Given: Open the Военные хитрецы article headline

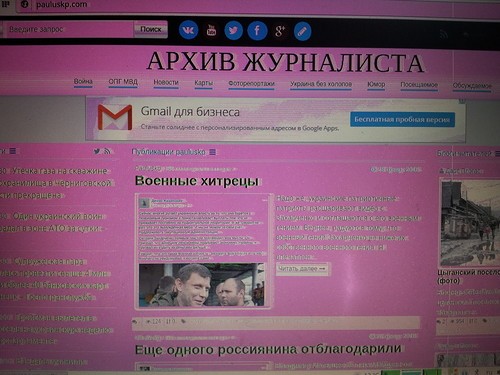Looking at the screenshot, I should [x=197, y=181].
